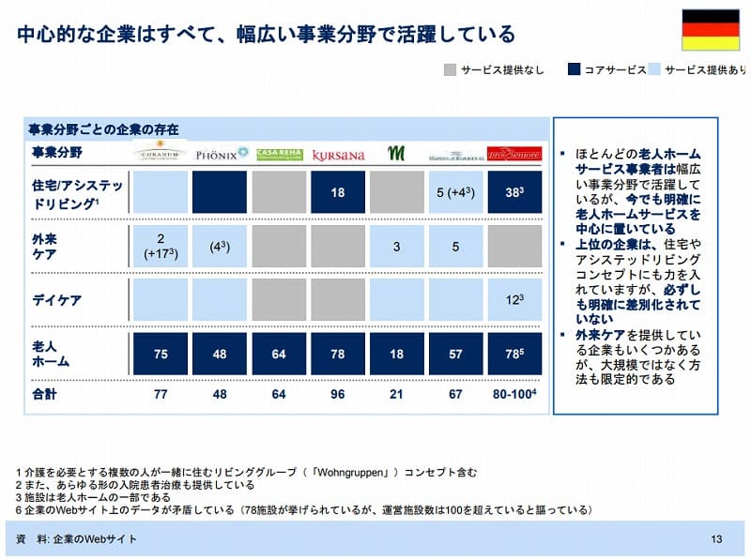Click the 事業分野 column header

[54, 150]
